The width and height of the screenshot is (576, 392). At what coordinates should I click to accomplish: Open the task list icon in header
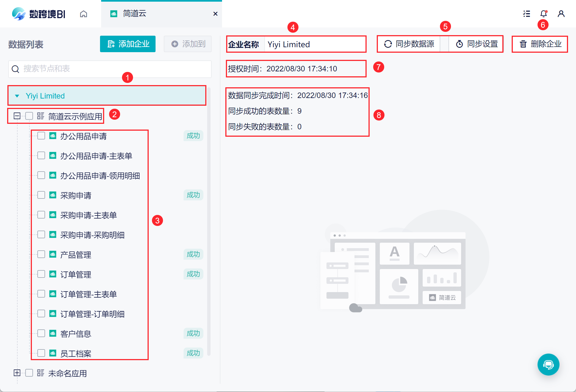tap(527, 14)
